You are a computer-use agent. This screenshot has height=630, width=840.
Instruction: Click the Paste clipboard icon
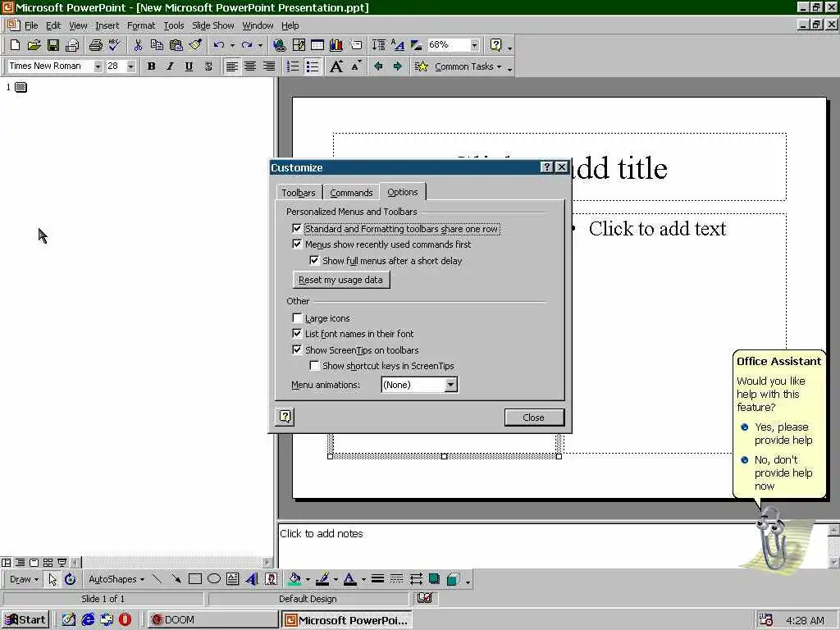[176, 45]
